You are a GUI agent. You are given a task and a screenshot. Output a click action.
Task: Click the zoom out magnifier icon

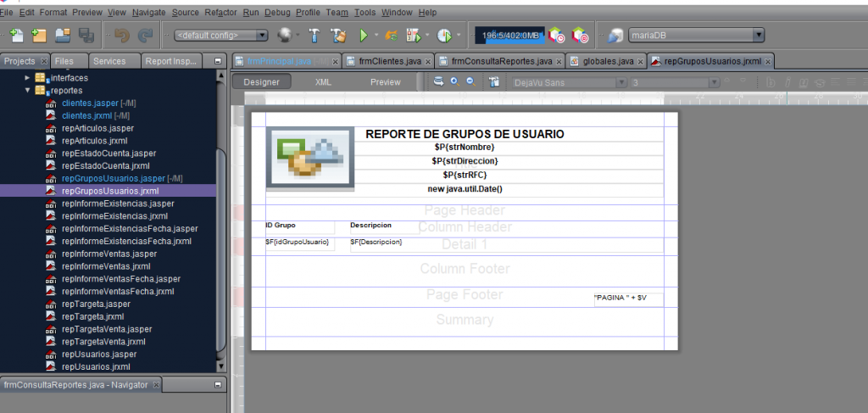pyautogui.click(x=469, y=81)
